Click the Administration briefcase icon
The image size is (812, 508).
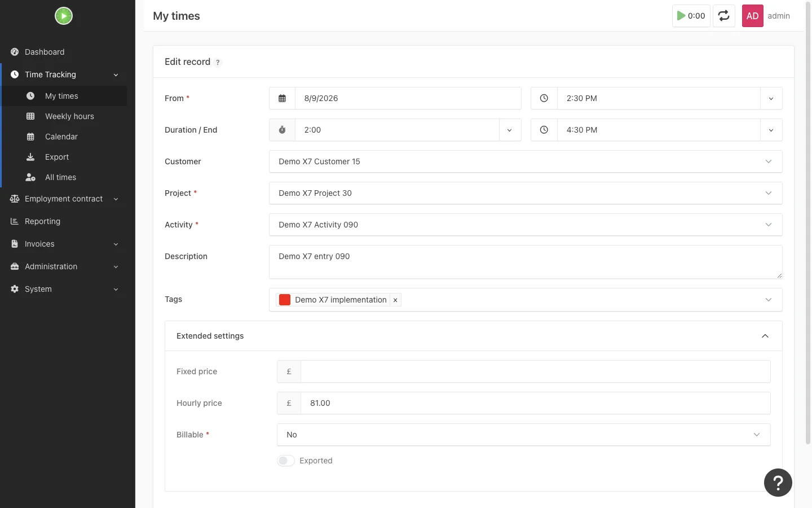[x=15, y=266]
